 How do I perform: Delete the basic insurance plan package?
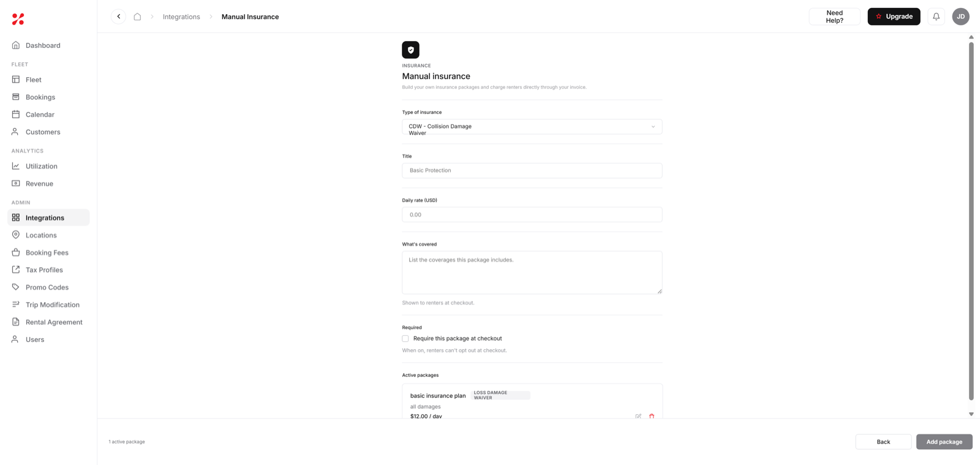click(652, 416)
